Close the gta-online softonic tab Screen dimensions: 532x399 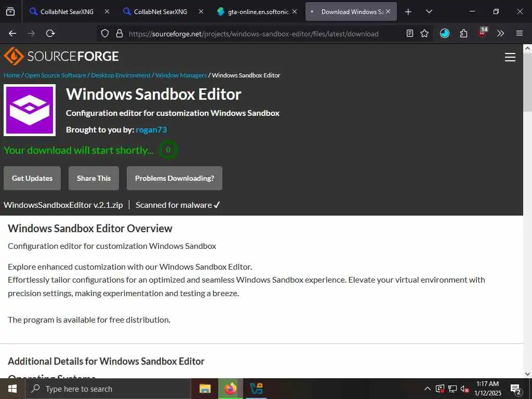[x=295, y=11]
